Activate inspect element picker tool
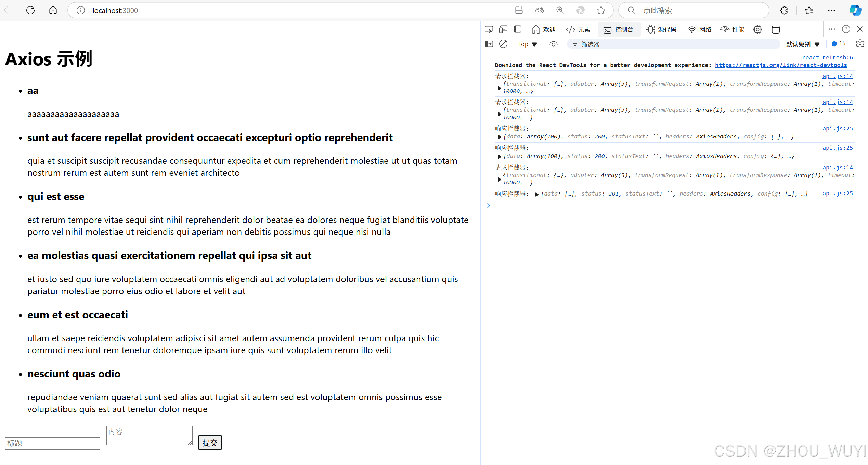Image resolution: width=868 pixels, height=465 pixels. (489, 29)
